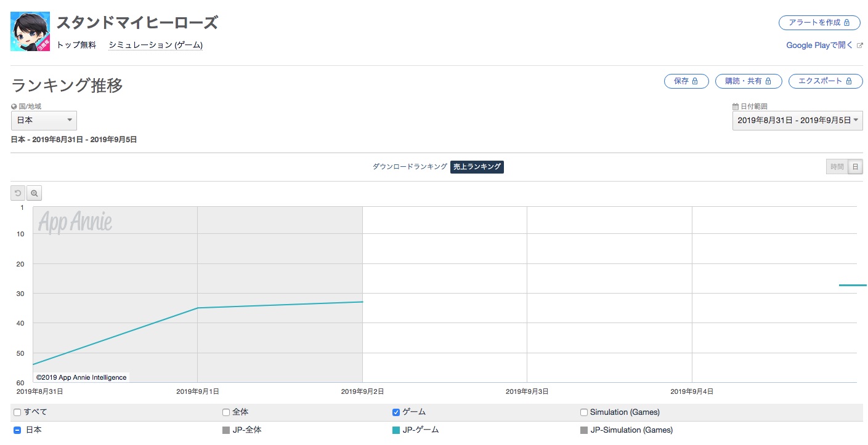Click the external link icon beside Google Play
The height and width of the screenshot is (445, 868).
click(x=860, y=46)
